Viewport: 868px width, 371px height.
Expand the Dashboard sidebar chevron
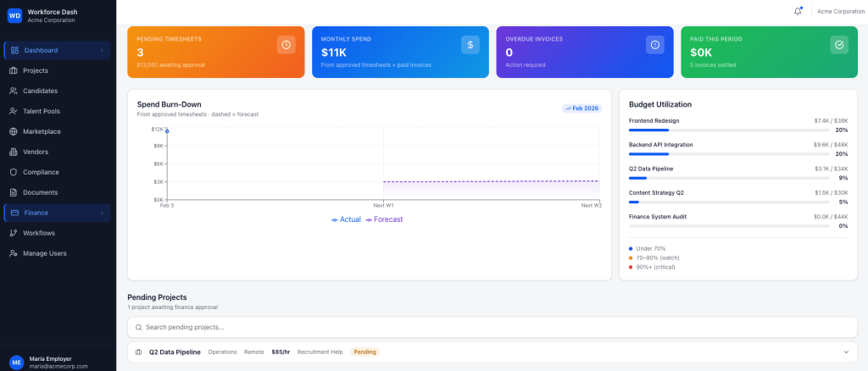(x=102, y=50)
